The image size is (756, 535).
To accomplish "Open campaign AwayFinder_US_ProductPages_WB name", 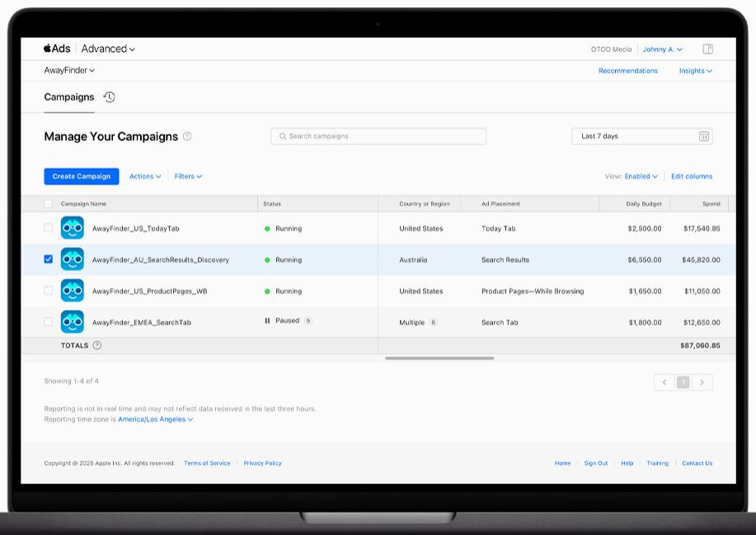I will [149, 291].
